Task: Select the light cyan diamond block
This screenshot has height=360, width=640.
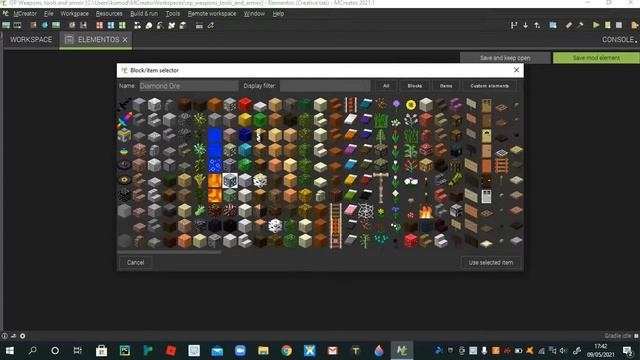Action: tap(245, 150)
